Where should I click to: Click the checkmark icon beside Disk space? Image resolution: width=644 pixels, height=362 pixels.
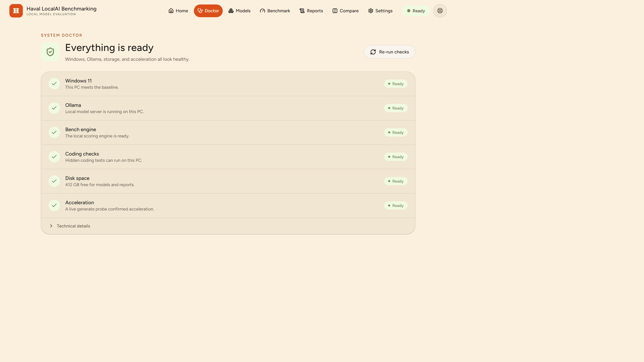click(54, 181)
